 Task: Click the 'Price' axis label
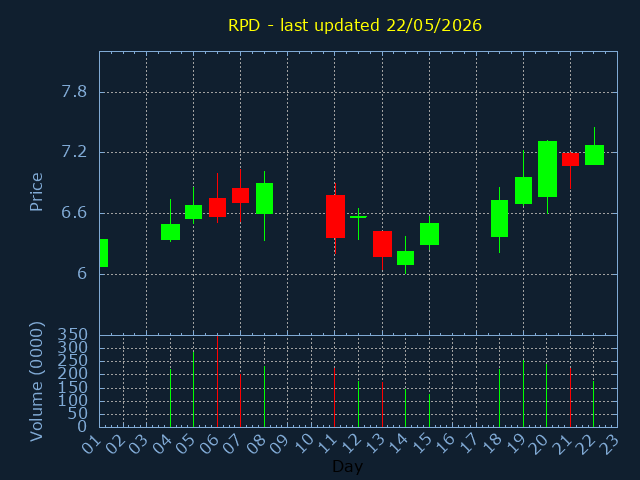coord(36,192)
